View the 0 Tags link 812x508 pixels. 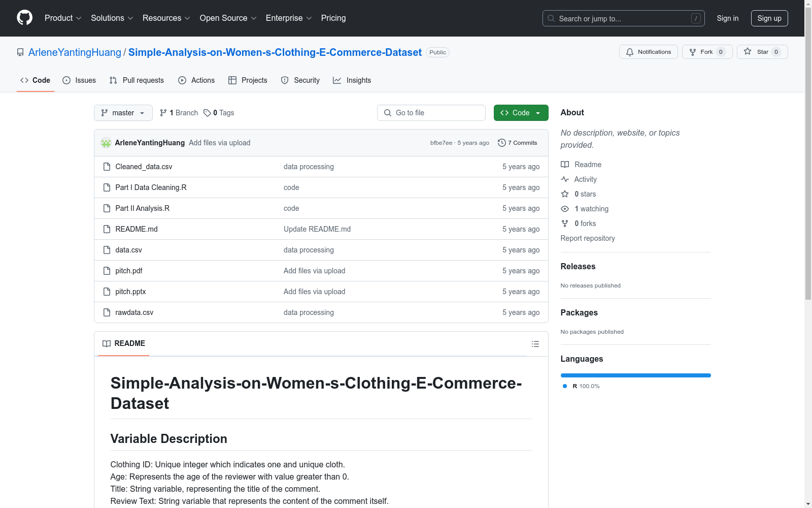tap(219, 113)
